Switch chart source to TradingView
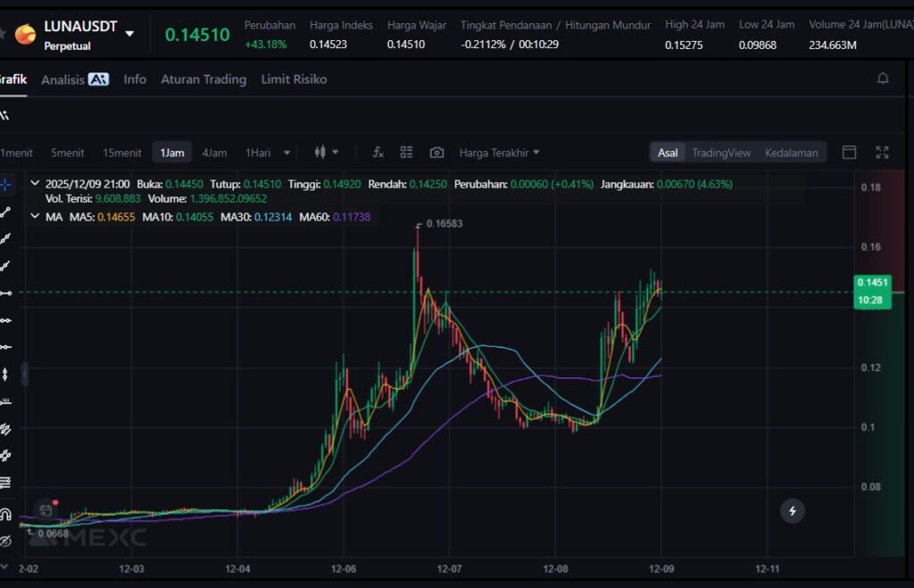 pos(720,153)
